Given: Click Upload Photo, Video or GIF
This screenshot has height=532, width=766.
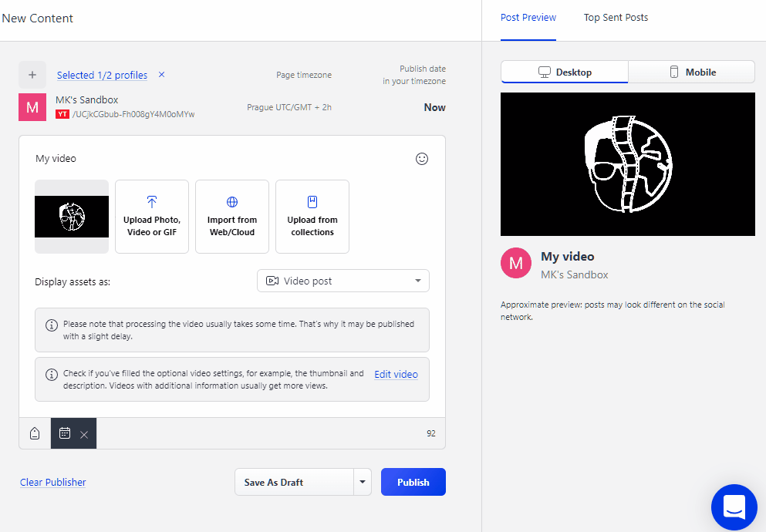Looking at the screenshot, I should coord(152,217).
